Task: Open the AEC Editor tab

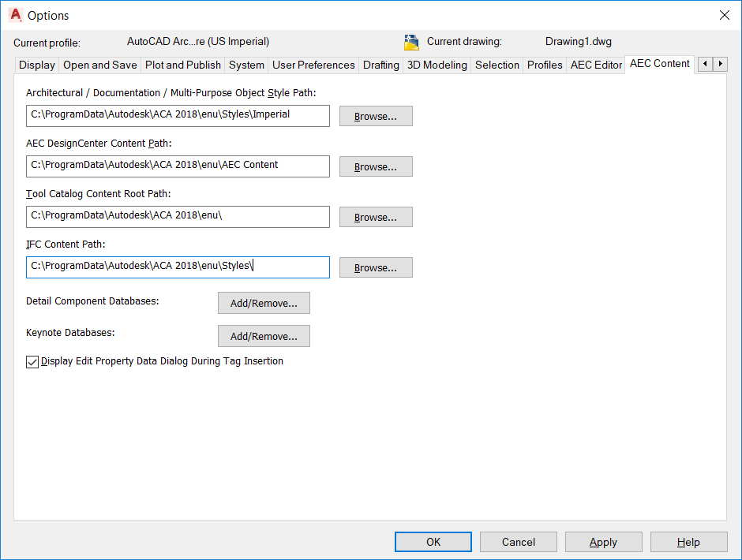Action: [x=595, y=65]
